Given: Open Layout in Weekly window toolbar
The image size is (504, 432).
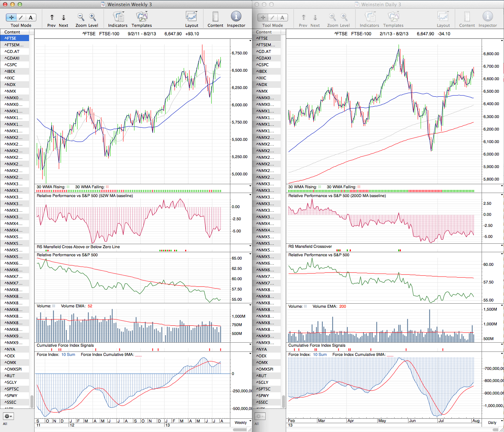Looking at the screenshot, I should coord(191,17).
